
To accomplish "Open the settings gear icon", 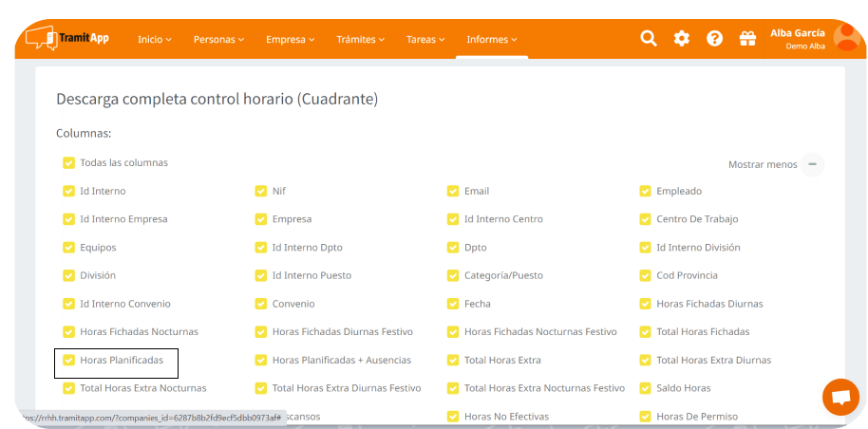I will tap(682, 38).
